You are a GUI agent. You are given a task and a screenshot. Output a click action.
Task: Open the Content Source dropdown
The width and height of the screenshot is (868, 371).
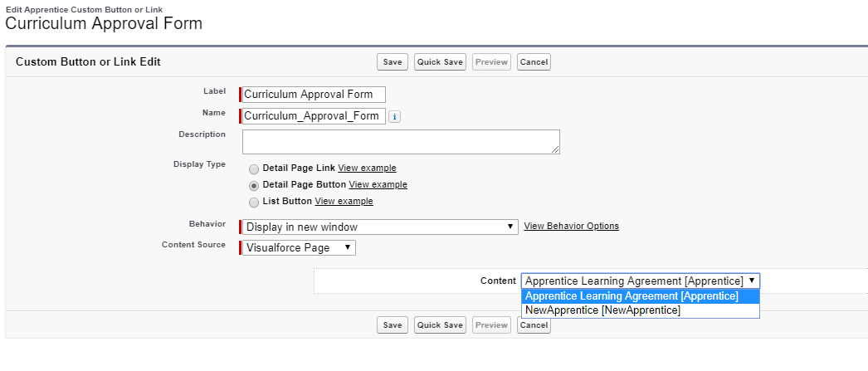pos(299,247)
